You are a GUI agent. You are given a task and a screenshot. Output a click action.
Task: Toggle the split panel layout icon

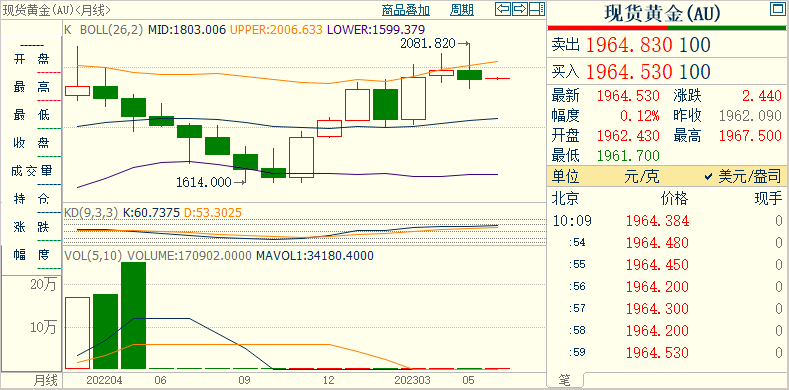(537, 9)
